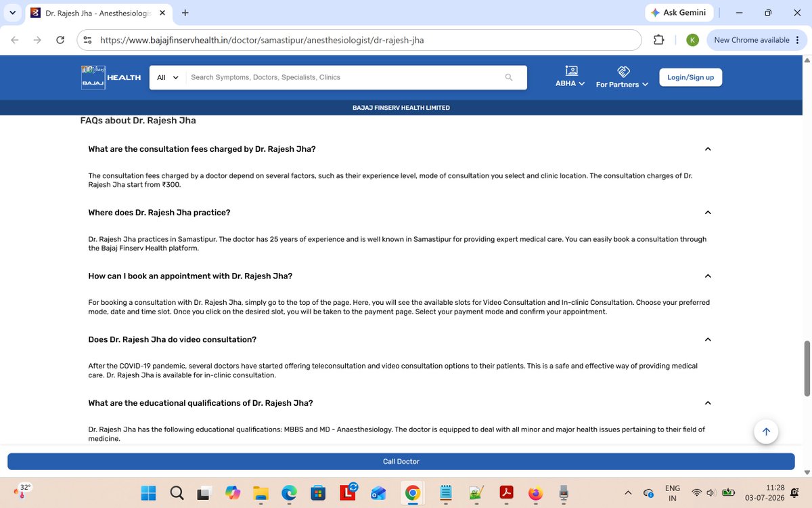812x508 pixels.
Task: Switch to Google Chrome in the taskbar
Action: pos(412,492)
